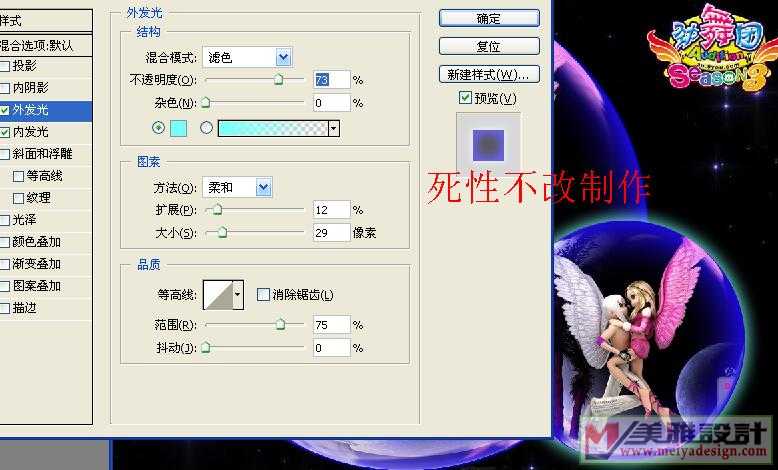Select 混合选项:默认 in styles list
778x470 pixels.
pyautogui.click(x=46, y=45)
